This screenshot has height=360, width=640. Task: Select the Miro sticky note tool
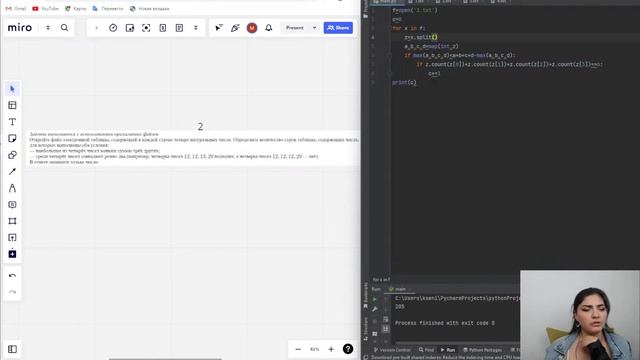point(12,138)
